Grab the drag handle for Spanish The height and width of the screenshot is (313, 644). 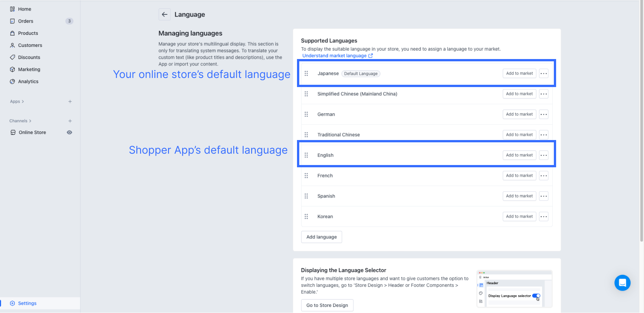pyautogui.click(x=306, y=196)
